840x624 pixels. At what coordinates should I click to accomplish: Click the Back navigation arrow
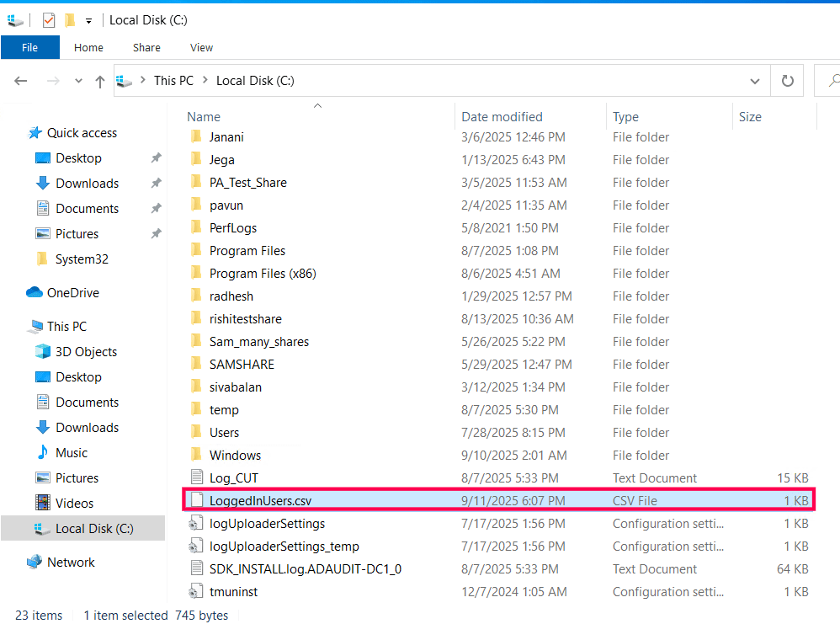(x=20, y=80)
